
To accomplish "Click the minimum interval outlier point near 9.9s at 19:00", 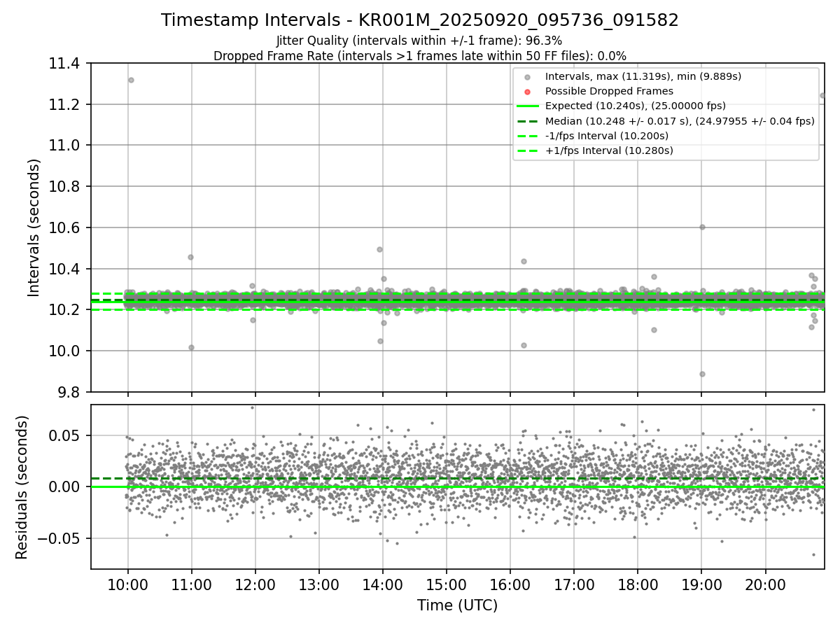I will (702, 374).
